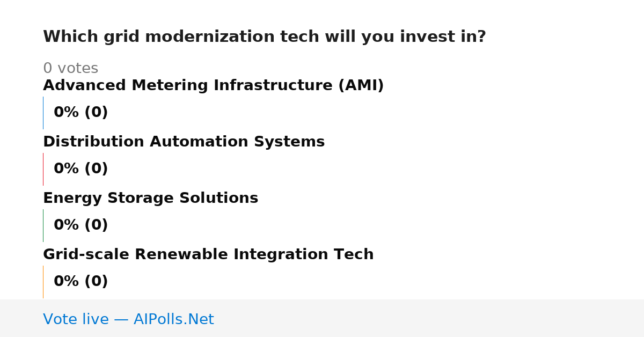
Task: Click the red Distribution Automation Systems bar
Action: pos(43,169)
